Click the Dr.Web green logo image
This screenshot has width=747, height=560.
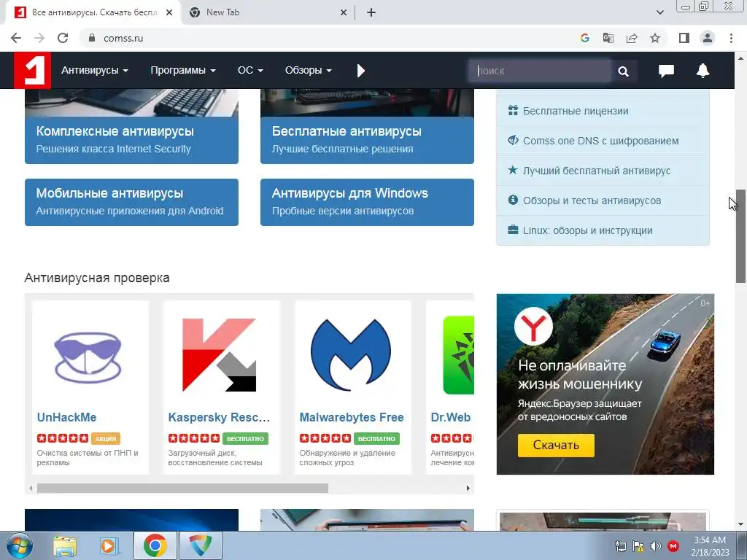(458, 355)
